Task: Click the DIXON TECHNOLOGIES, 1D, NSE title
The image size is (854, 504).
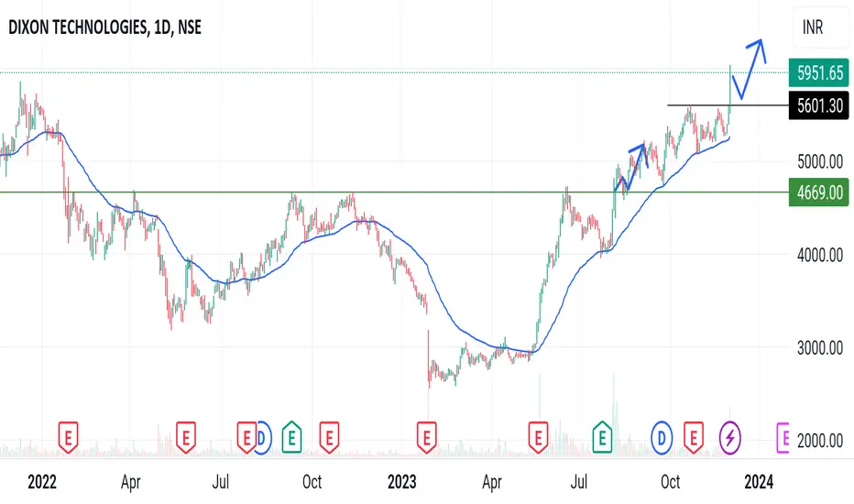Action: pos(104,27)
